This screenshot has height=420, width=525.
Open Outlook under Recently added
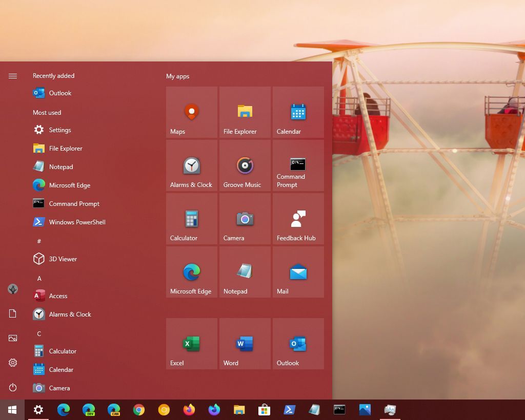pos(60,93)
